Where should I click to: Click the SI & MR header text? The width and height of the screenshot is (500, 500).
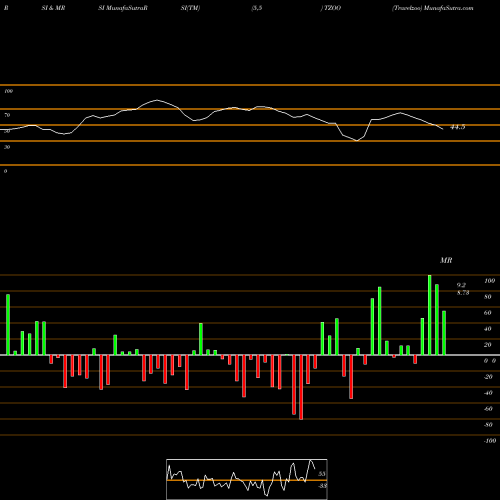pos(53,8)
